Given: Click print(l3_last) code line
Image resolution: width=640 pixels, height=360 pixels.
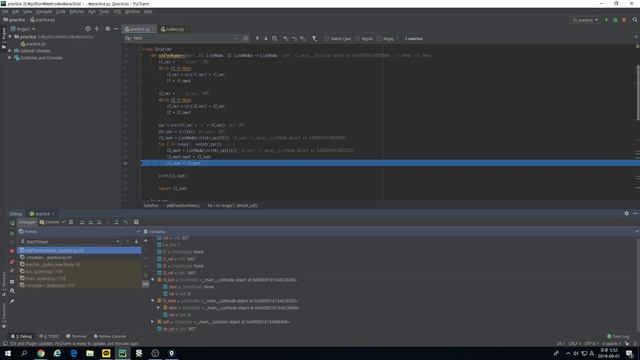Looking at the screenshot, I should 173,176.
